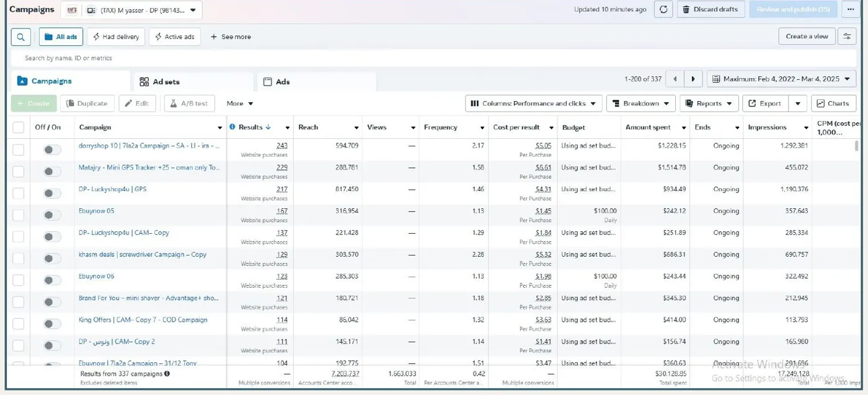
Task: Click the Ends column header
Action: click(702, 128)
